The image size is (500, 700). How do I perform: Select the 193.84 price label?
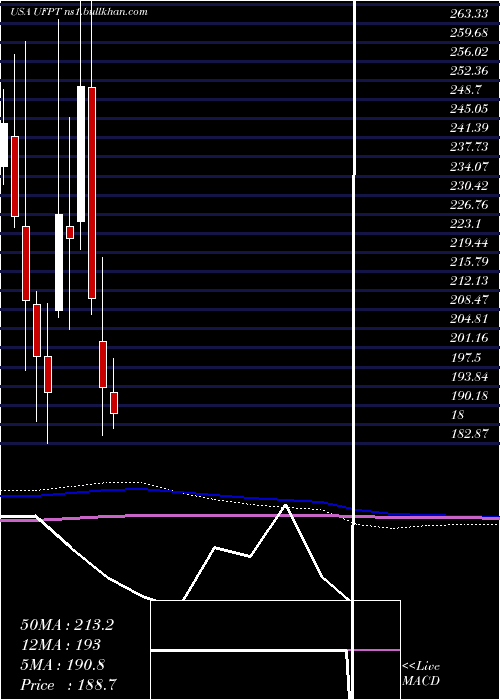(x=469, y=376)
